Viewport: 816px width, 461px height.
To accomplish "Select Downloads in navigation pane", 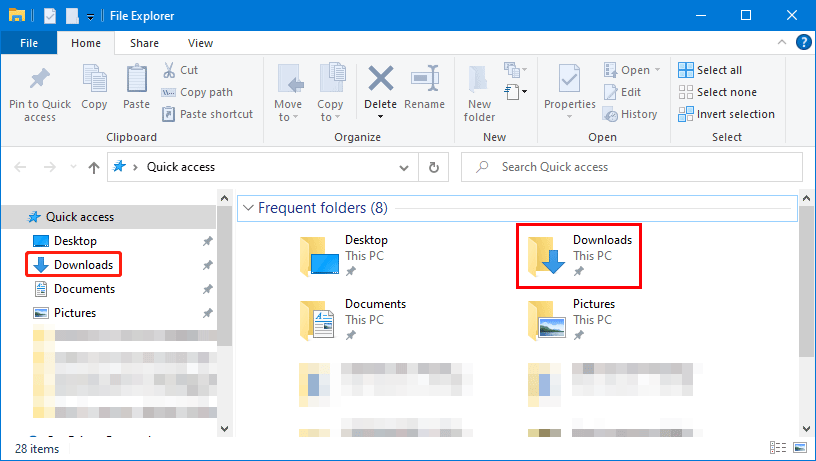I will click(x=73, y=265).
